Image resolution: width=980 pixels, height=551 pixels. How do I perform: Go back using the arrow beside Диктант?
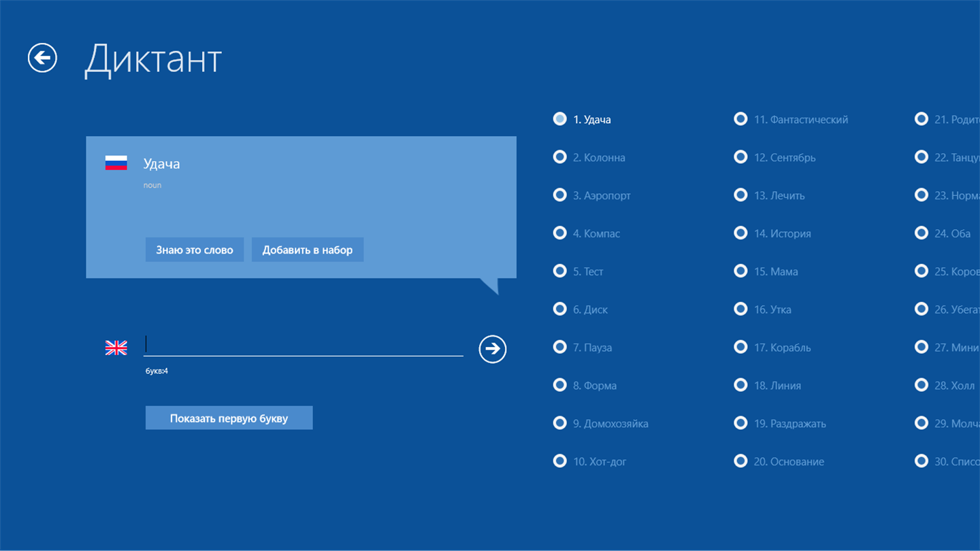point(42,58)
